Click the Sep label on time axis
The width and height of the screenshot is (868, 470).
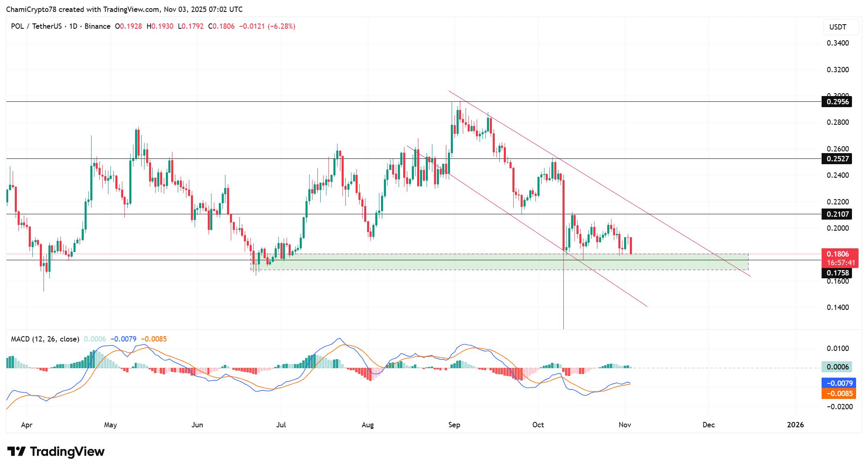[454, 425]
